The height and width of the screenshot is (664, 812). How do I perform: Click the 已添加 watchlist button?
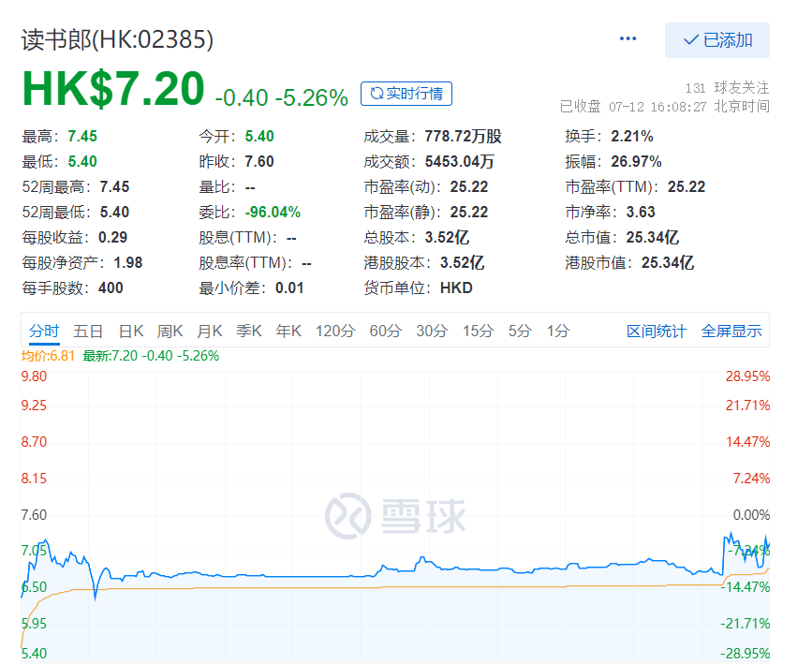click(x=717, y=40)
